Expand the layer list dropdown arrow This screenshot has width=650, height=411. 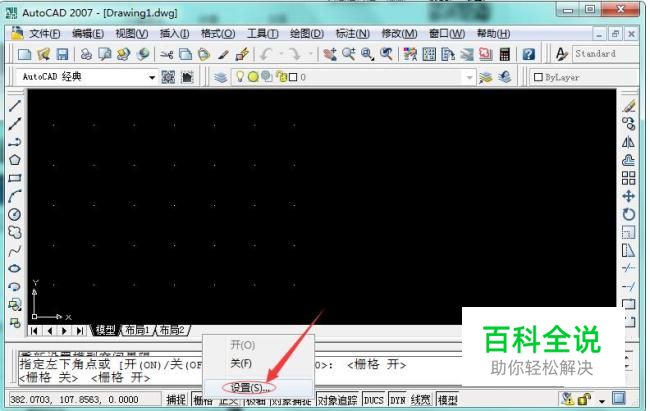coord(469,77)
